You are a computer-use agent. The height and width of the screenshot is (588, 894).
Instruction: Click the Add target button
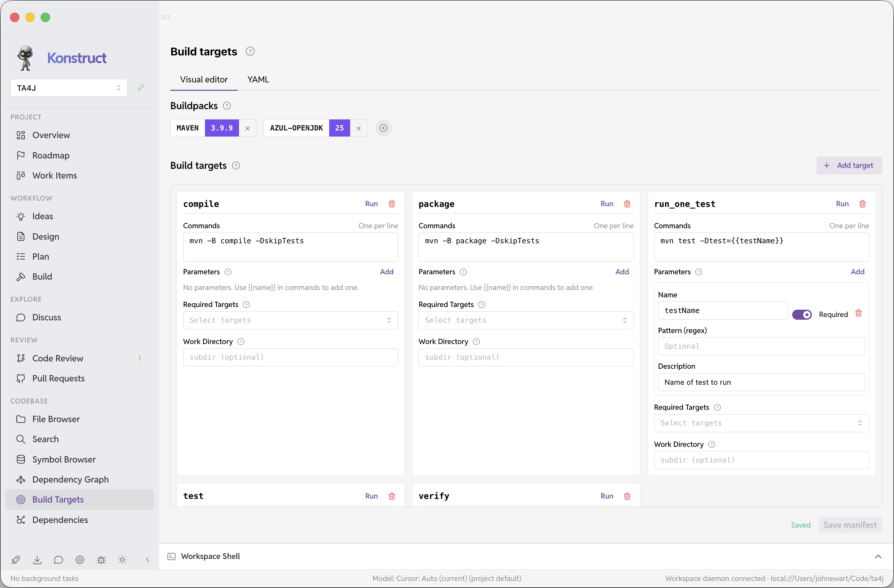pos(849,166)
